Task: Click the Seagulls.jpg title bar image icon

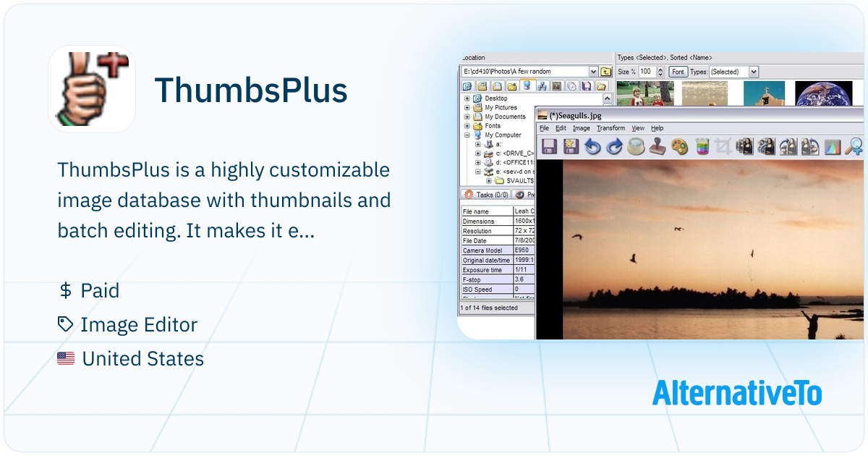Action: 542,115
